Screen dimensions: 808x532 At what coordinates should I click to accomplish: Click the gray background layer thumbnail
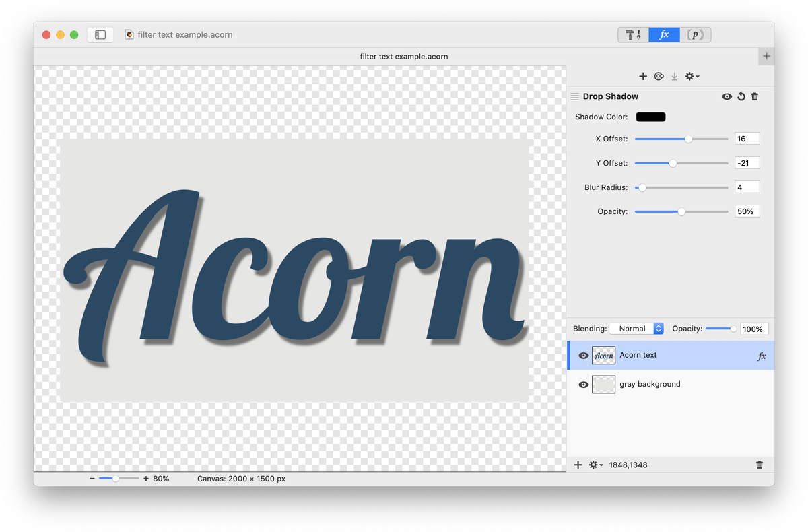coord(603,385)
